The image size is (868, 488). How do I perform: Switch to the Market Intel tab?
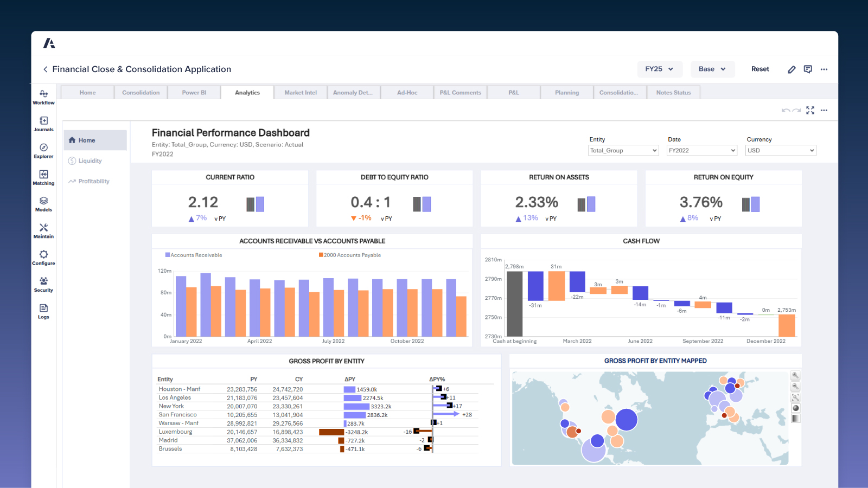tap(301, 93)
